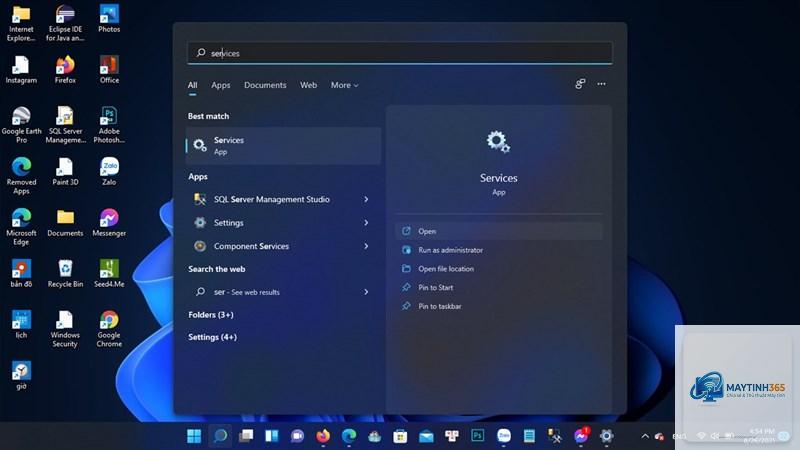Open the Services best match result
This screenshot has width=800, height=450.
(x=284, y=146)
